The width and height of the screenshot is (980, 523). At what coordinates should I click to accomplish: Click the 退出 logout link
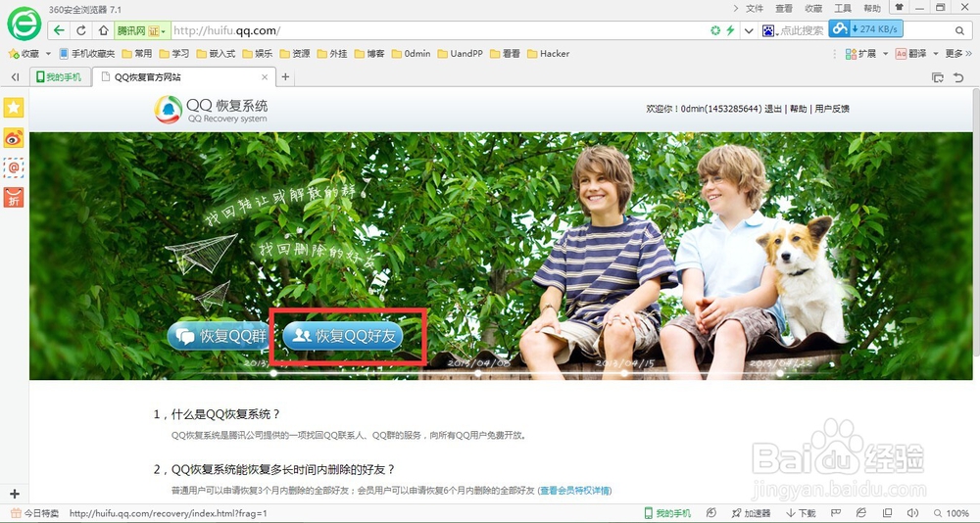[773, 109]
